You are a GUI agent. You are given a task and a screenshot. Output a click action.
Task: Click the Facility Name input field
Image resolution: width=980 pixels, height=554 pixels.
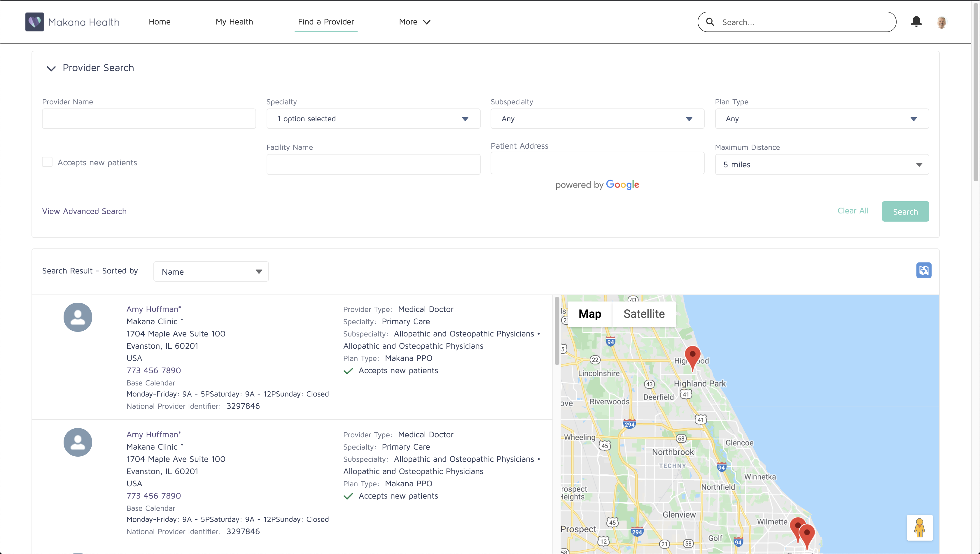pos(373,164)
